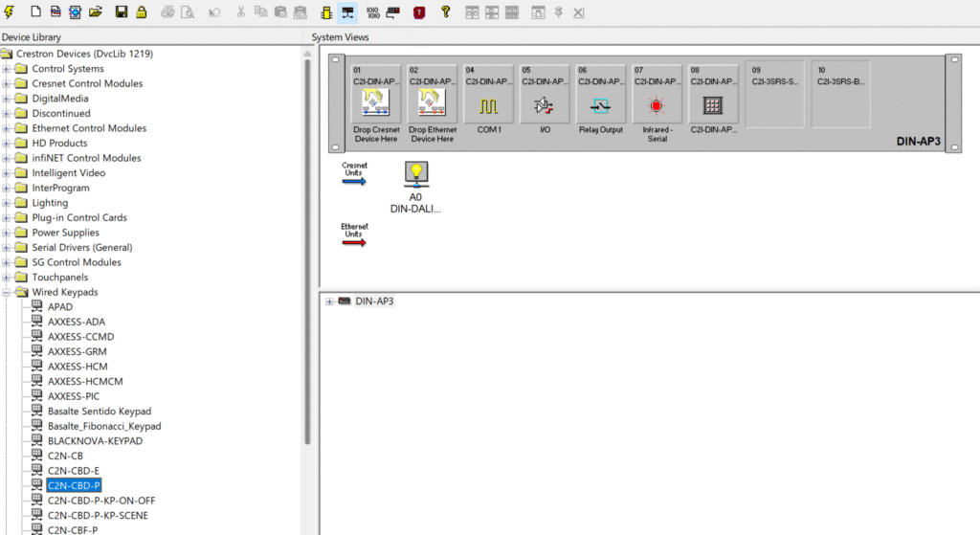Select Serial Drivers (General) folder

coord(82,248)
